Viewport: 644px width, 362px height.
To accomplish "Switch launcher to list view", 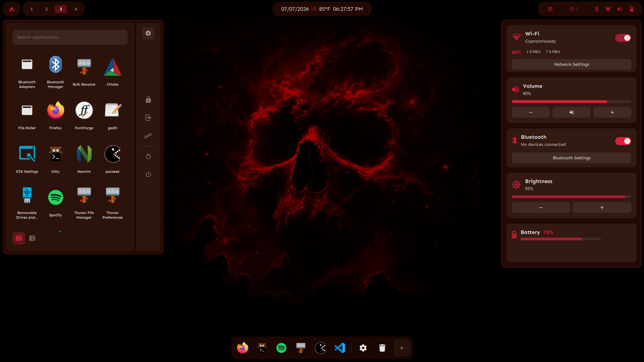I will coord(32,238).
